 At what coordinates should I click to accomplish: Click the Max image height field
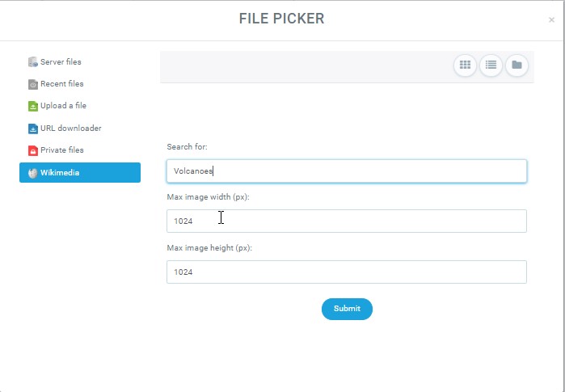tap(346, 272)
